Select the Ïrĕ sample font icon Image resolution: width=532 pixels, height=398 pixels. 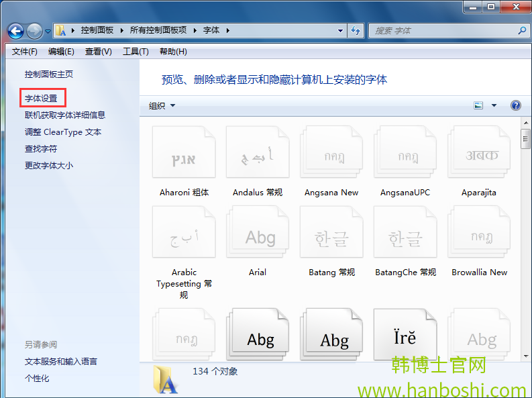point(405,334)
